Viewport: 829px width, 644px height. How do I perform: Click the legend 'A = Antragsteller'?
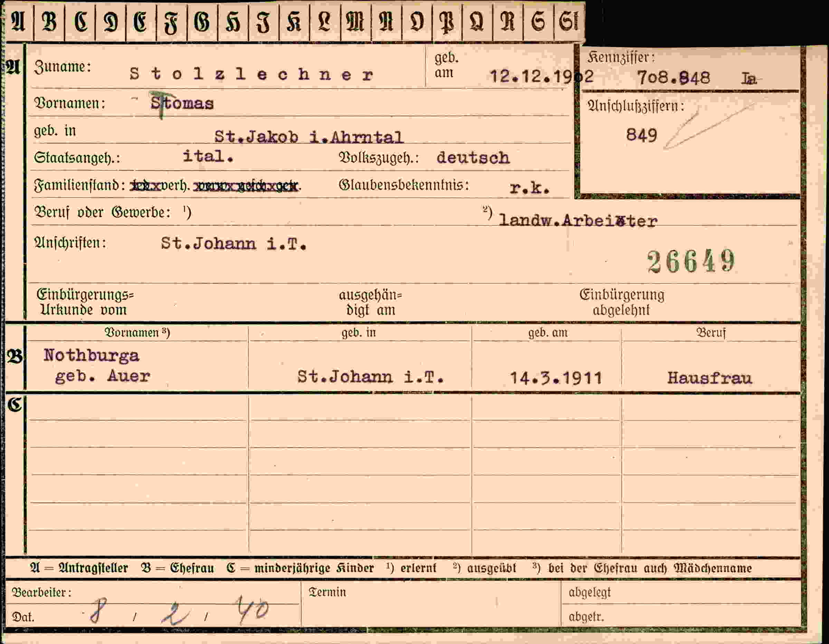(x=79, y=568)
